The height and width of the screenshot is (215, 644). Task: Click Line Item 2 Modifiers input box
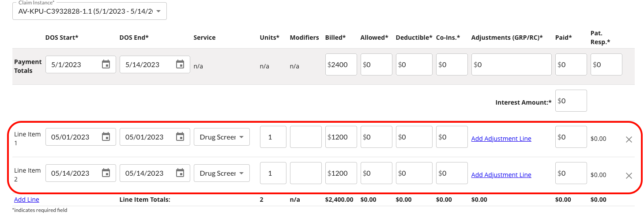pos(305,173)
